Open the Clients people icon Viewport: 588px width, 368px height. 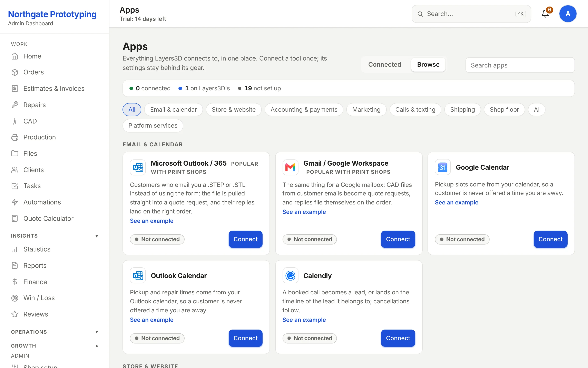[x=15, y=170]
